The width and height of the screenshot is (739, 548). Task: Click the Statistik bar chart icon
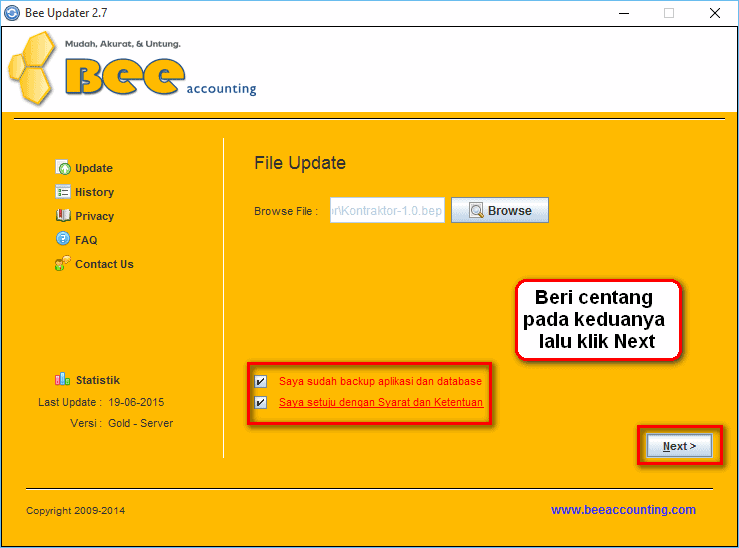pyautogui.click(x=62, y=379)
